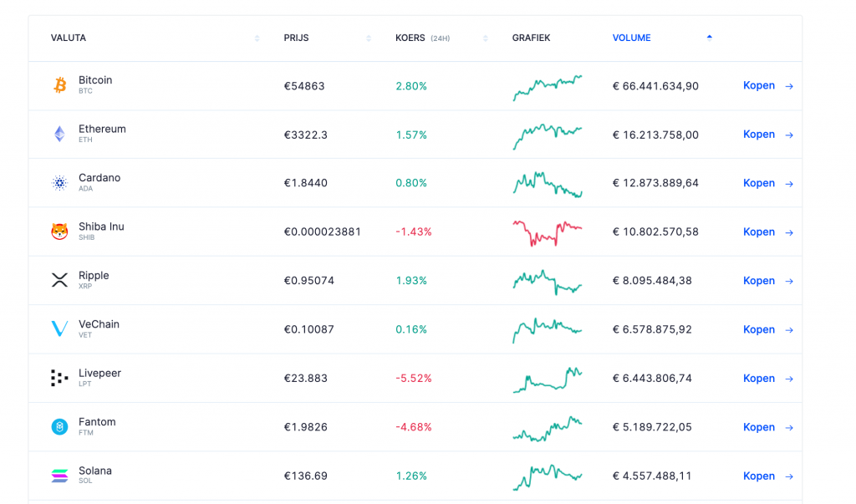Click the Bitcoin price €54863
Image resolution: width=856 pixels, height=504 pixels.
click(304, 86)
